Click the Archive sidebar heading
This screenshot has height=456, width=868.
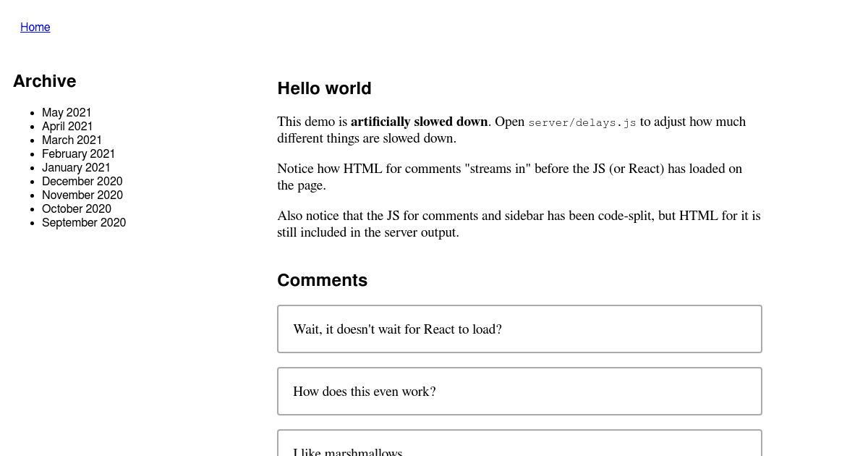44,81
